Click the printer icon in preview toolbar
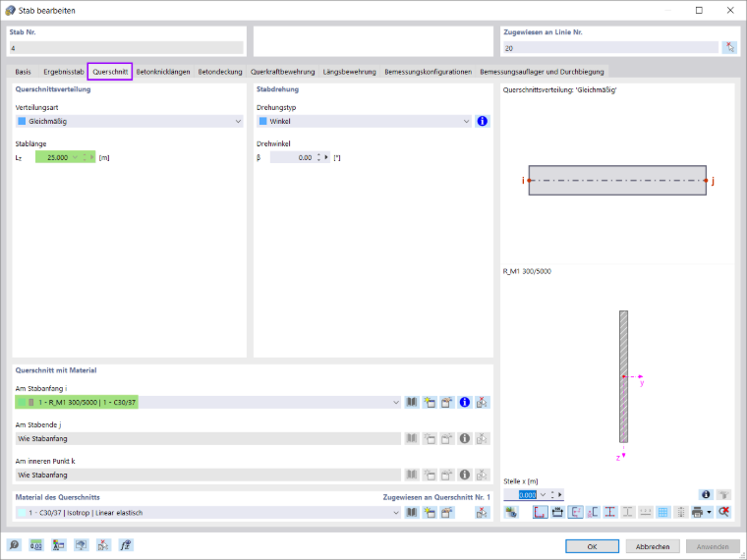 698,512
